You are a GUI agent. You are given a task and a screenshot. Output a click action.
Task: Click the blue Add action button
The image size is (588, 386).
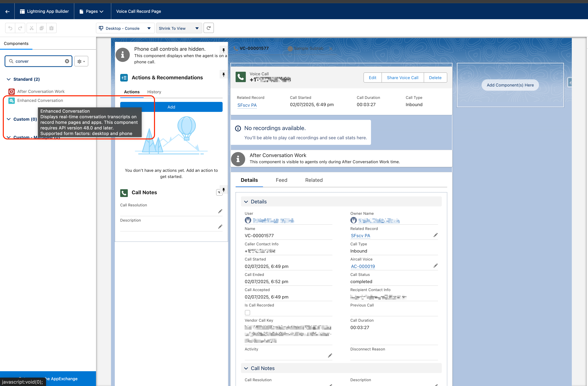(x=171, y=107)
